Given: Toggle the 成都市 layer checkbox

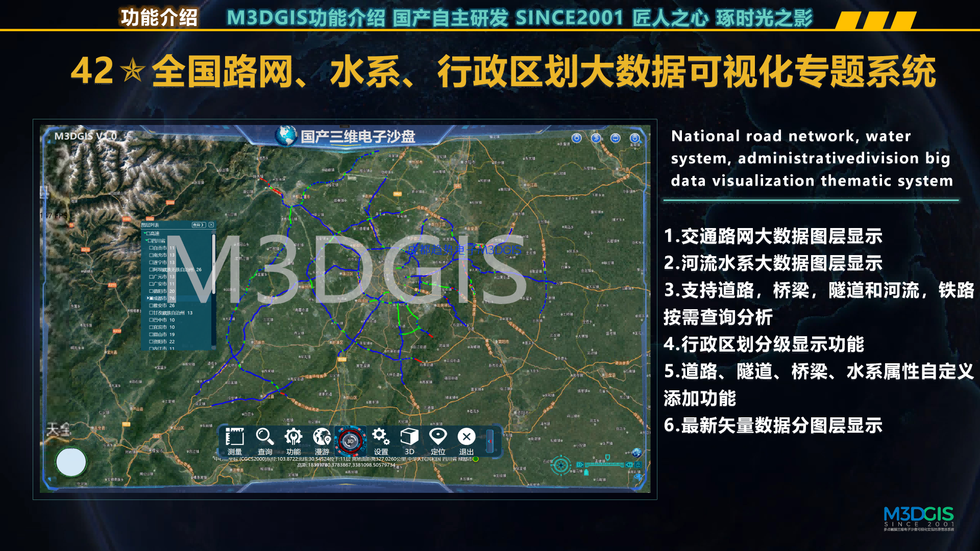Looking at the screenshot, I should (x=151, y=298).
